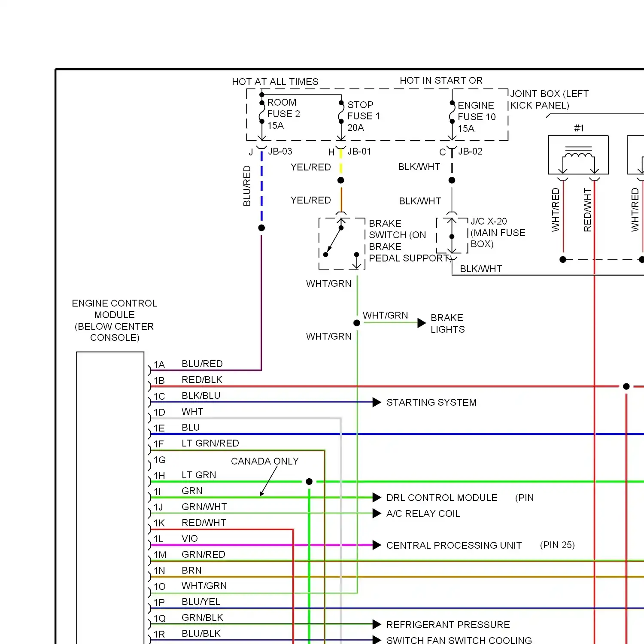Click the arrowhead pointing to STARTING SYSTEM
644x644 pixels.
(377, 402)
